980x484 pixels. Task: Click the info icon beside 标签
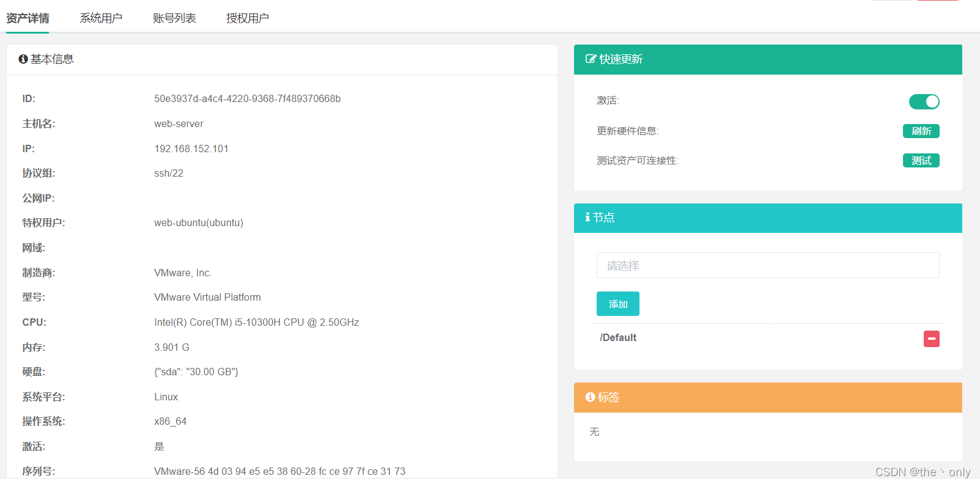[x=590, y=397]
